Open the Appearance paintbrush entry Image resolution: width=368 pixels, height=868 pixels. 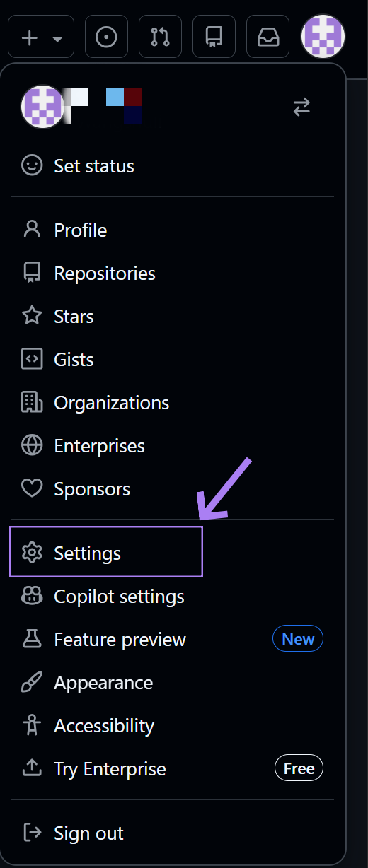[172, 683]
